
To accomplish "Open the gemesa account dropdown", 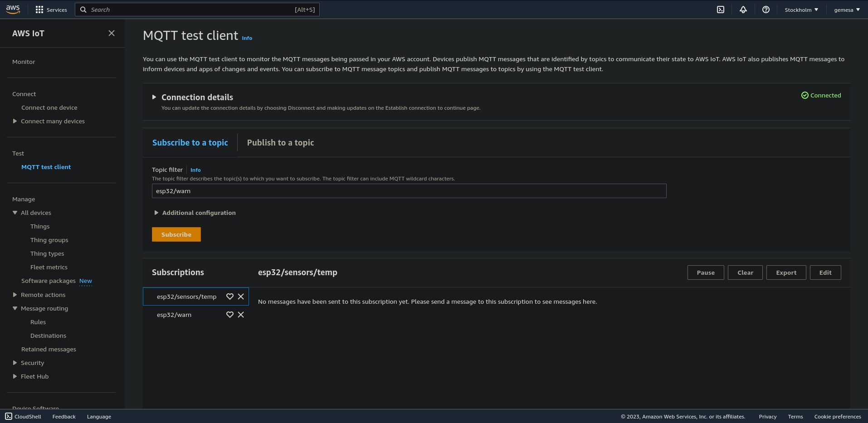I will 847,10.
